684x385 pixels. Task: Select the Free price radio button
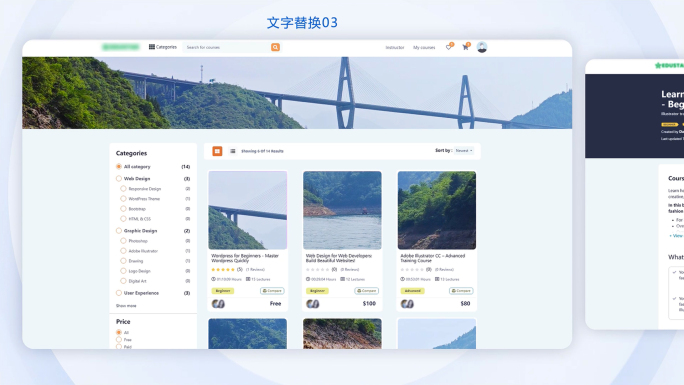[119, 339]
